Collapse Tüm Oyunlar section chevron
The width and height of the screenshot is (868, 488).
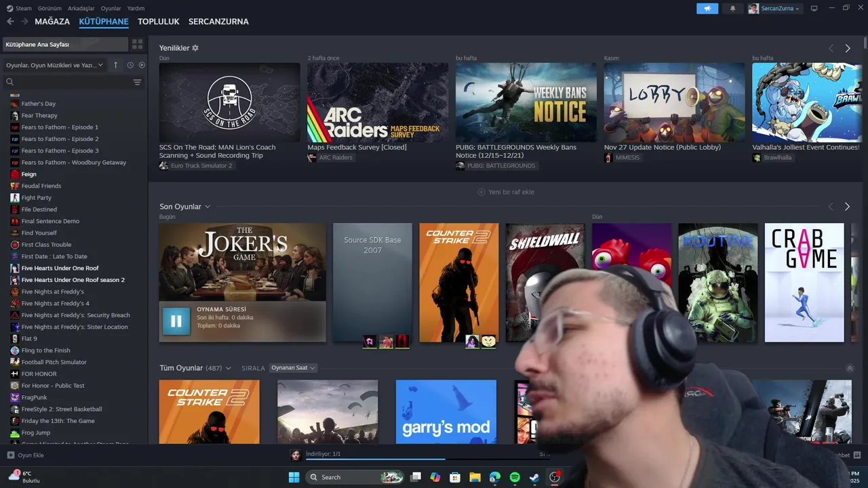click(850, 368)
